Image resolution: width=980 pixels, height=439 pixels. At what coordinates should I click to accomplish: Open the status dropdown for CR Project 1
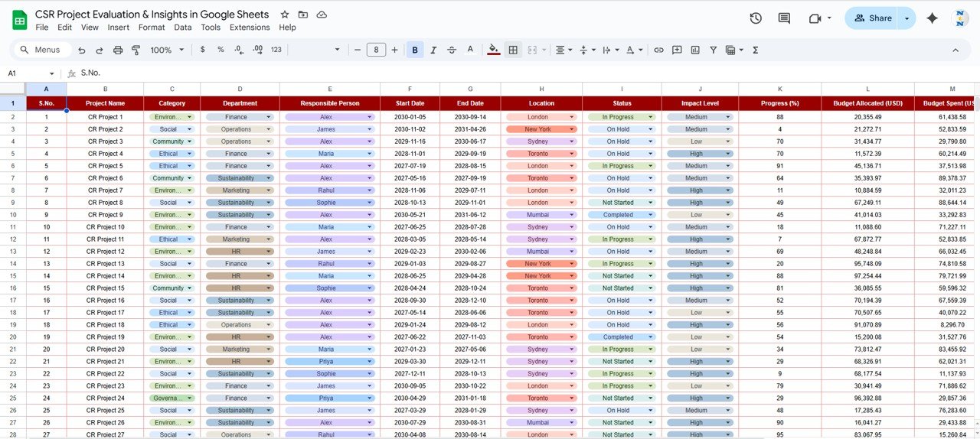point(651,117)
